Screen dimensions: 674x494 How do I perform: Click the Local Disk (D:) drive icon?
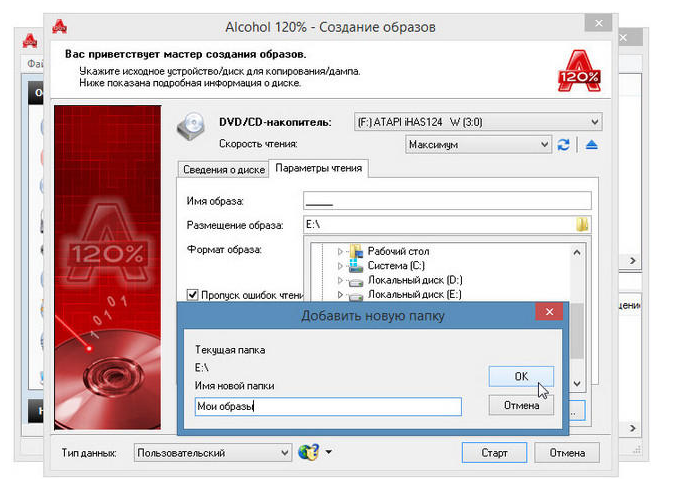[355, 282]
